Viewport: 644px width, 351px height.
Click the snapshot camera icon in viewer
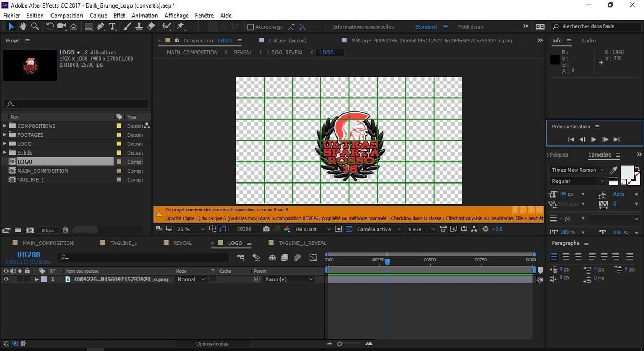click(266, 229)
